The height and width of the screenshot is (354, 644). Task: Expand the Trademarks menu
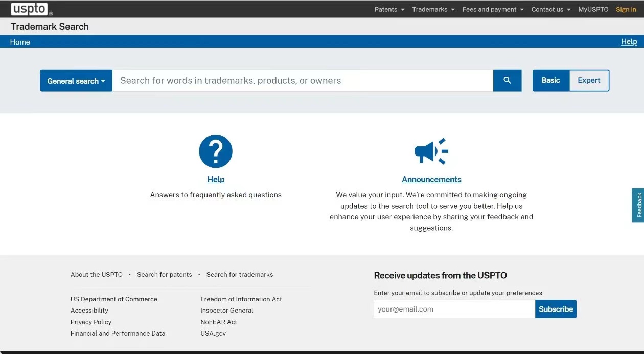click(433, 9)
